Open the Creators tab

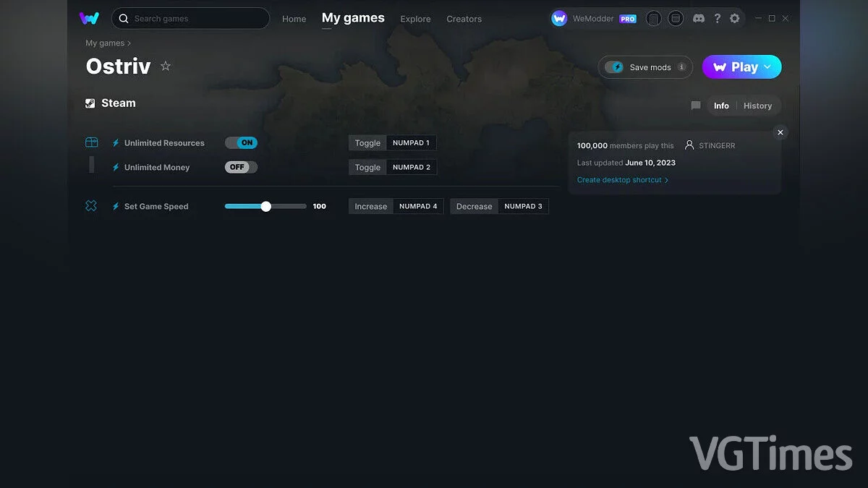[464, 19]
